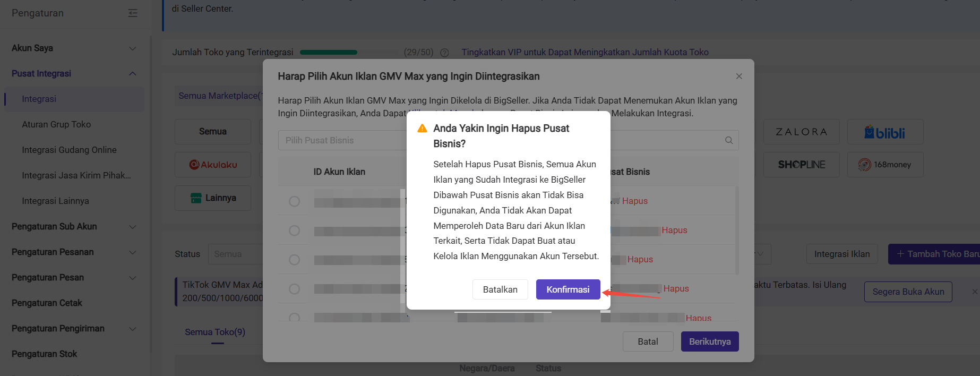Collapse the Pengaturan sidebar menu icon
This screenshot has width=980, height=376.
tap(133, 13)
